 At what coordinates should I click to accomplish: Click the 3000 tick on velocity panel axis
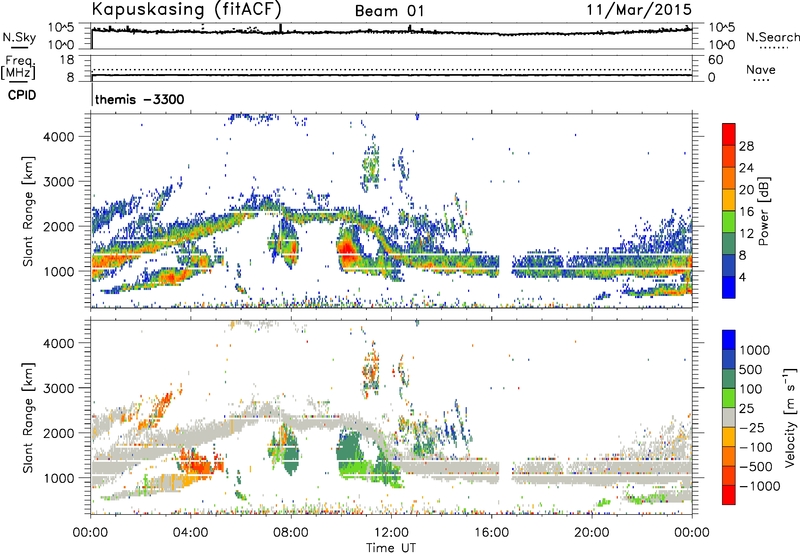[58, 388]
